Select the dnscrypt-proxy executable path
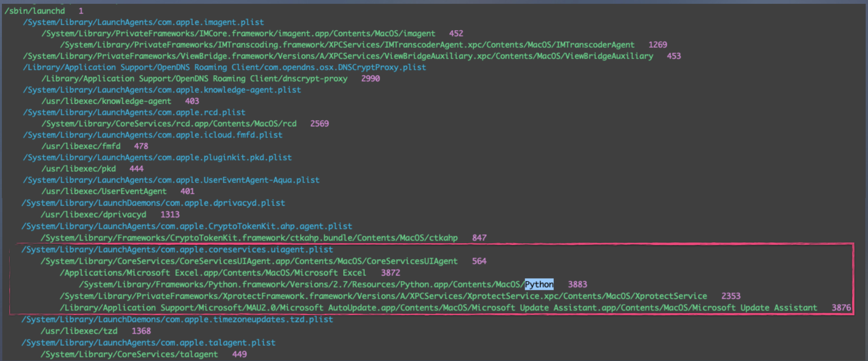 click(x=195, y=79)
